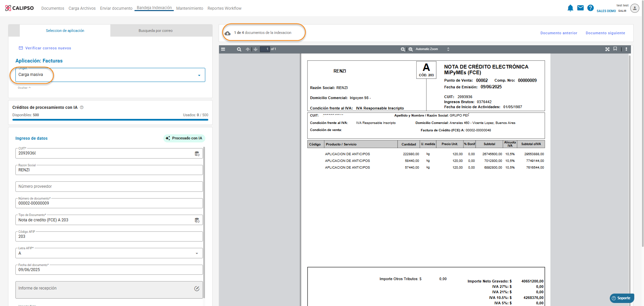Click the edit icon in Informe de recepción

click(x=197, y=289)
